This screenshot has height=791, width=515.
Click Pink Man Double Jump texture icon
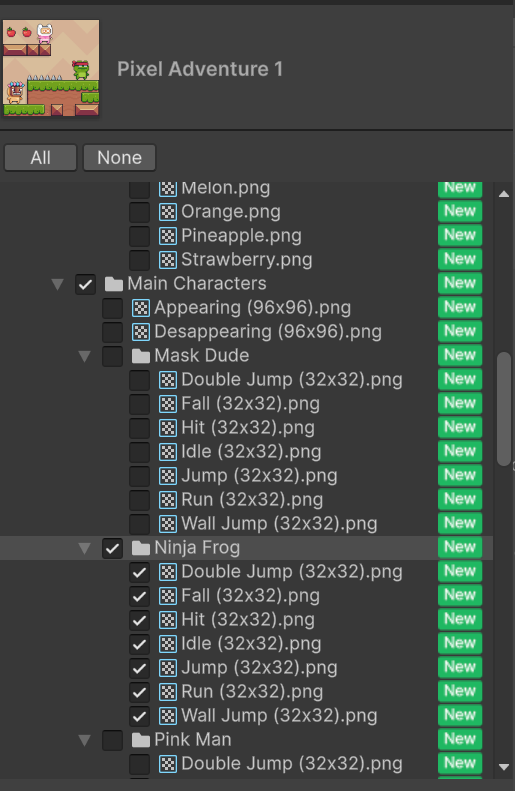pos(168,764)
